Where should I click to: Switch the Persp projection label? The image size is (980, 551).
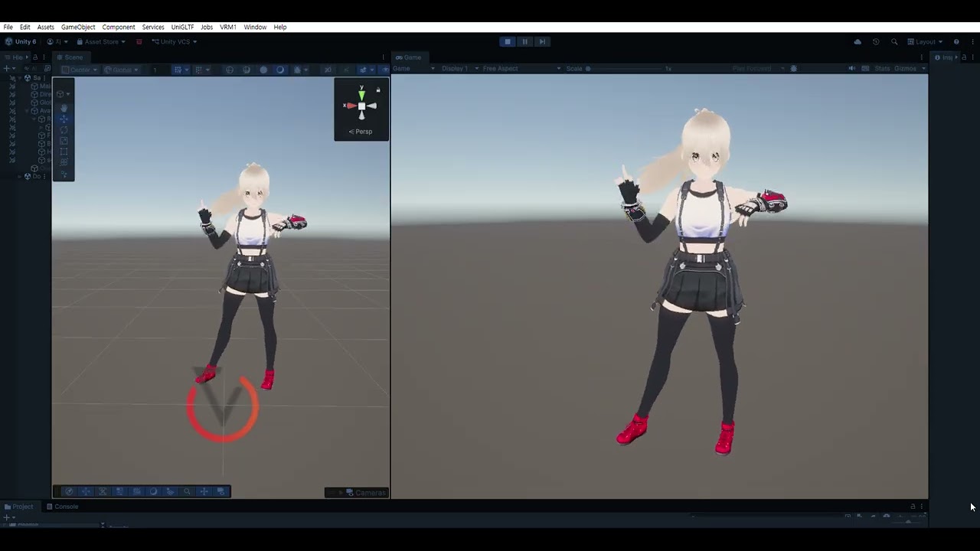(361, 132)
